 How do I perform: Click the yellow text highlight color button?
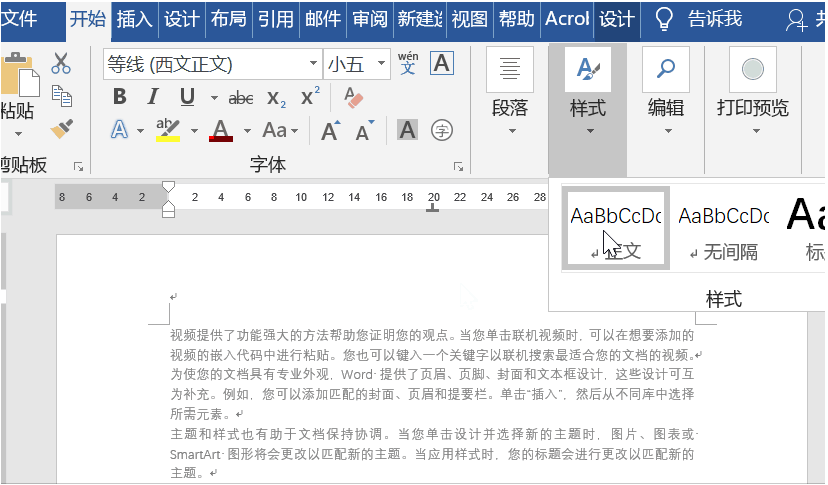point(167,130)
